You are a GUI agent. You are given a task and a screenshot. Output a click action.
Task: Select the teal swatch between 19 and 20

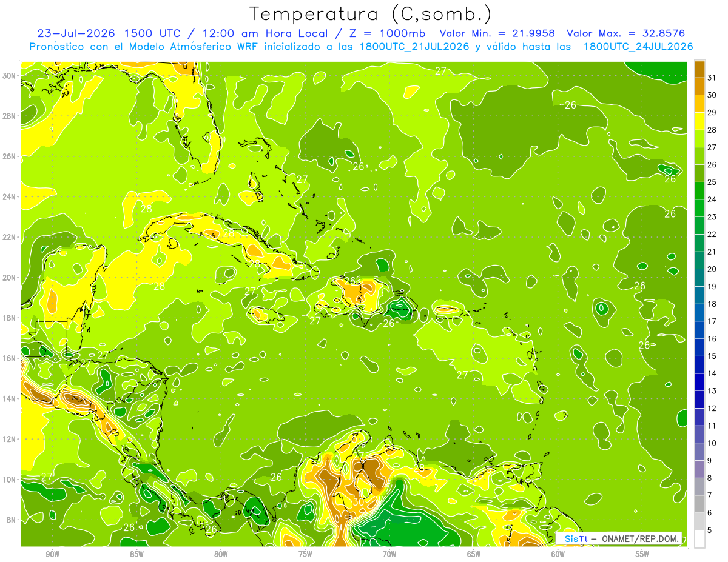[699, 278]
